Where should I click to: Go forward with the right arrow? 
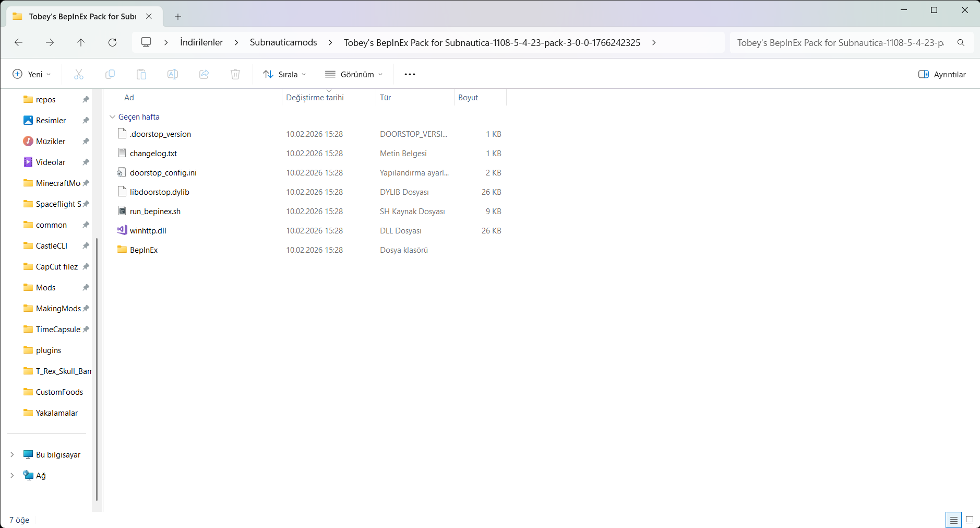50,42
